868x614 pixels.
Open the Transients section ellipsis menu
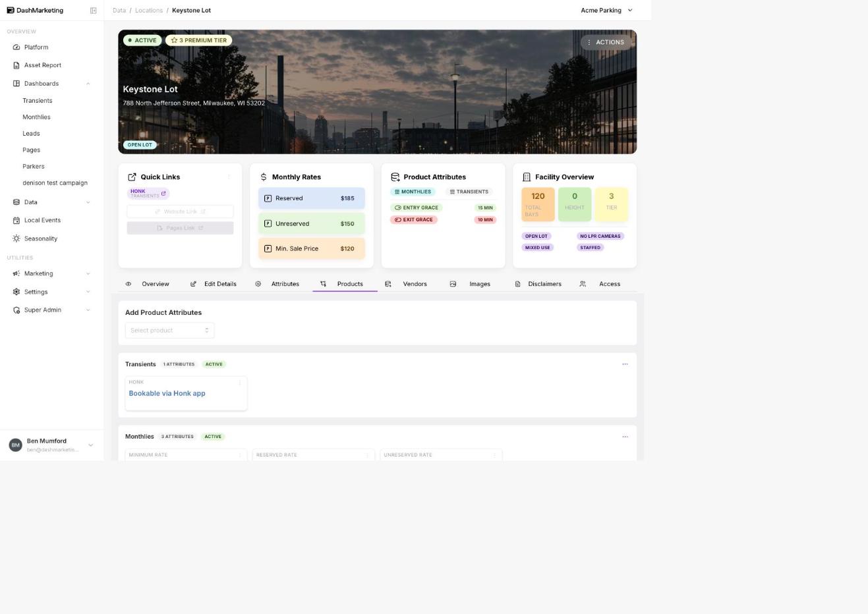pos(625,364)
